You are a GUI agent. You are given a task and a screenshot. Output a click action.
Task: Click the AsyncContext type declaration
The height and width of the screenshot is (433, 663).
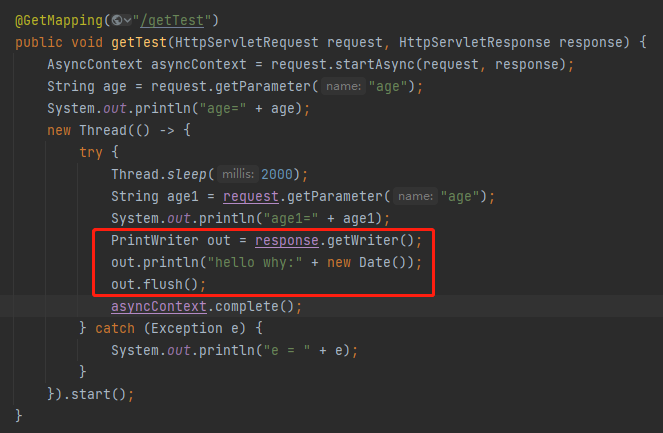point(95,64)
